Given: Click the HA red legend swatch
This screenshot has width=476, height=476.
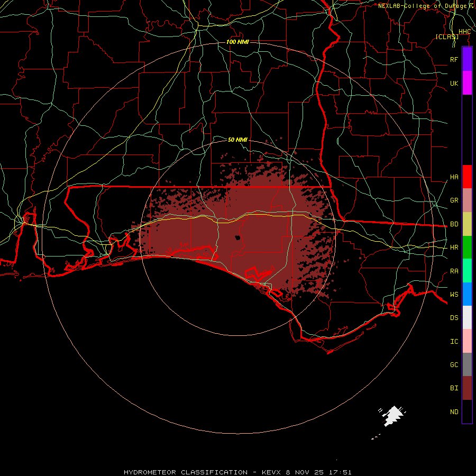Looking at the screenshot, I should 467,177.
